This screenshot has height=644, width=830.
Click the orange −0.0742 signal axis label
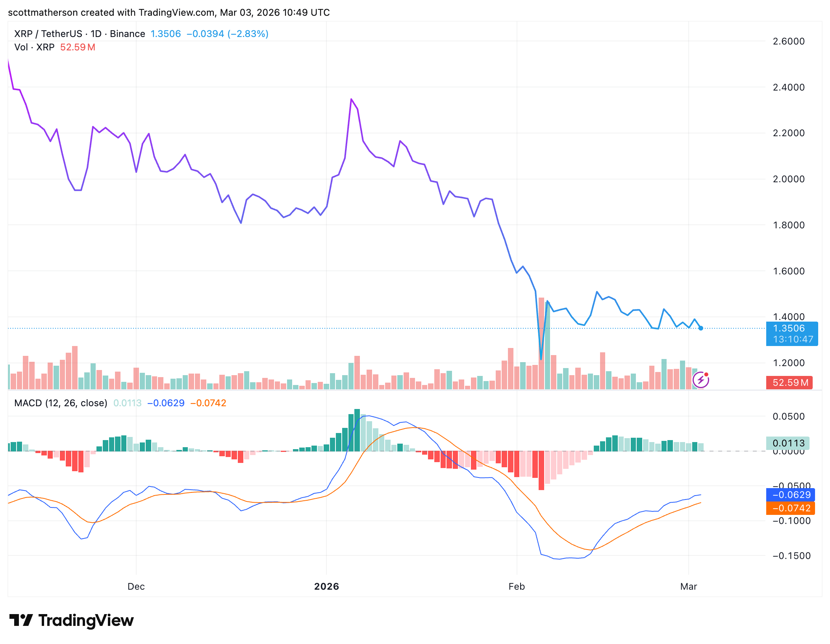(791, 508)
